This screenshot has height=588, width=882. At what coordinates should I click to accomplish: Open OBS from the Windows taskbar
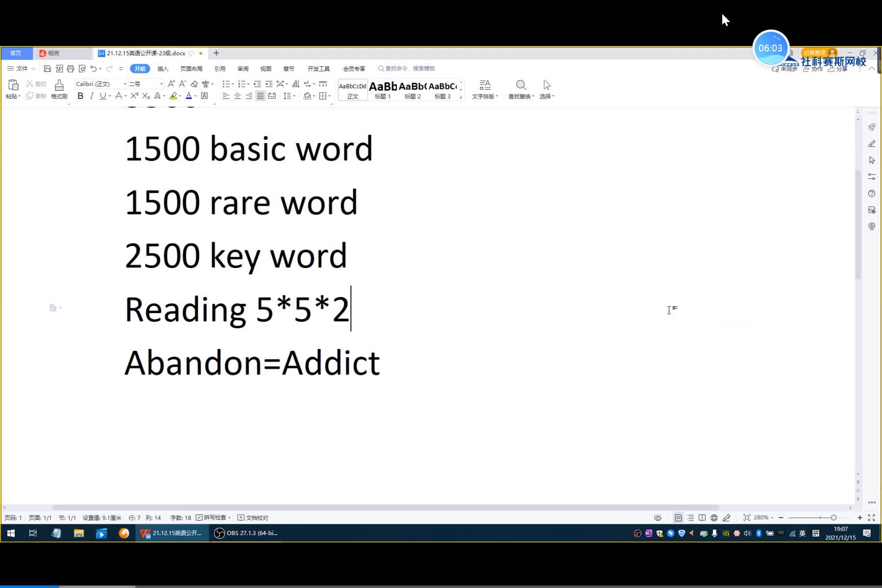(x=246, y=533)
